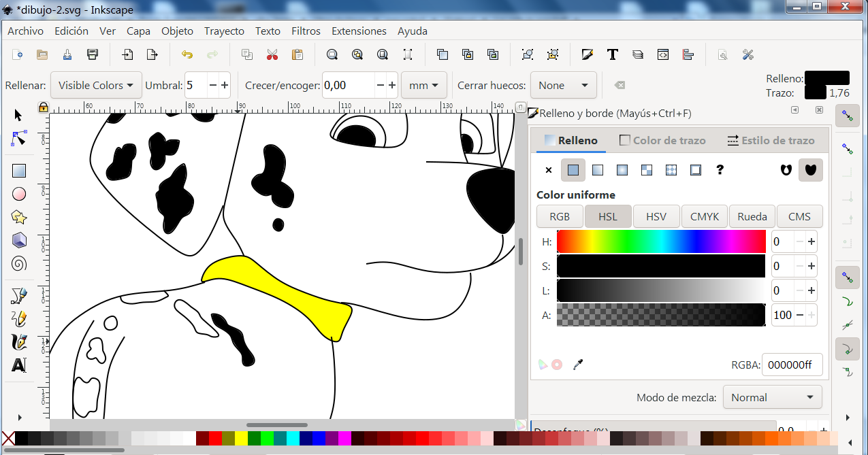868x455 pixels.
Task: Group the selected objects
Action: point(528,54)
